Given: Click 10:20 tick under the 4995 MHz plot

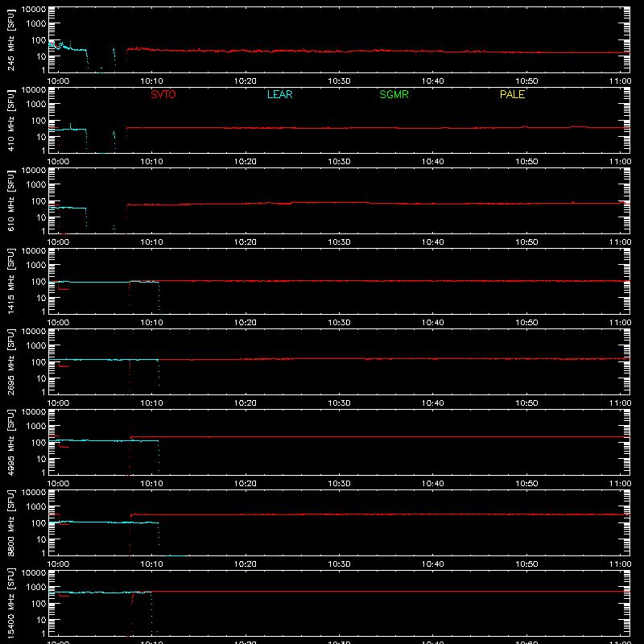Looking at the screenshot, I should 246,484.
